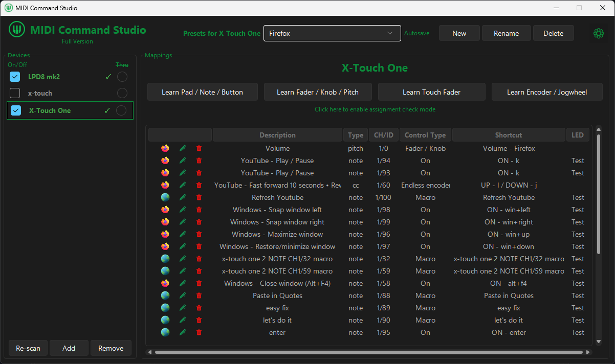615x364 pixels.
Task: Edit the YouTube Play/Pause 1/94 mapping
Action: [x=183, y=161]
